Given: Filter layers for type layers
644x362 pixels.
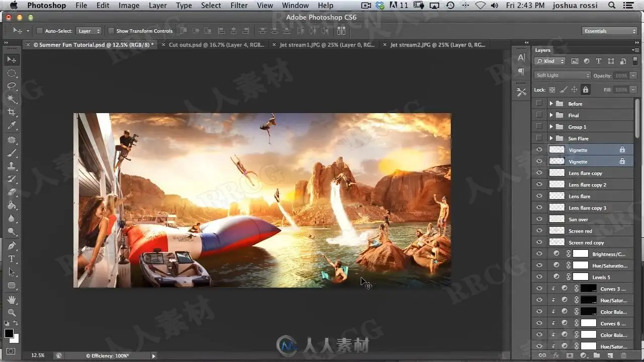Looking at the screenshot, I should (599, 61).
